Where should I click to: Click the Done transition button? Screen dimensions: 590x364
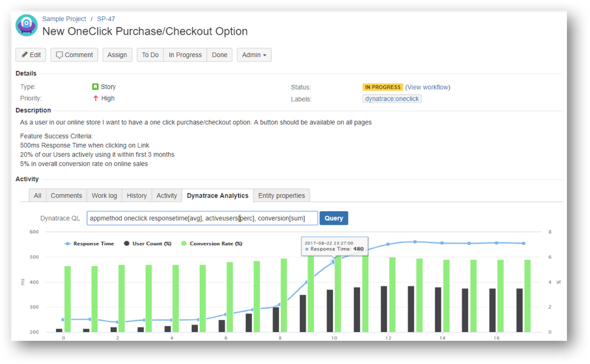(219, 55)
